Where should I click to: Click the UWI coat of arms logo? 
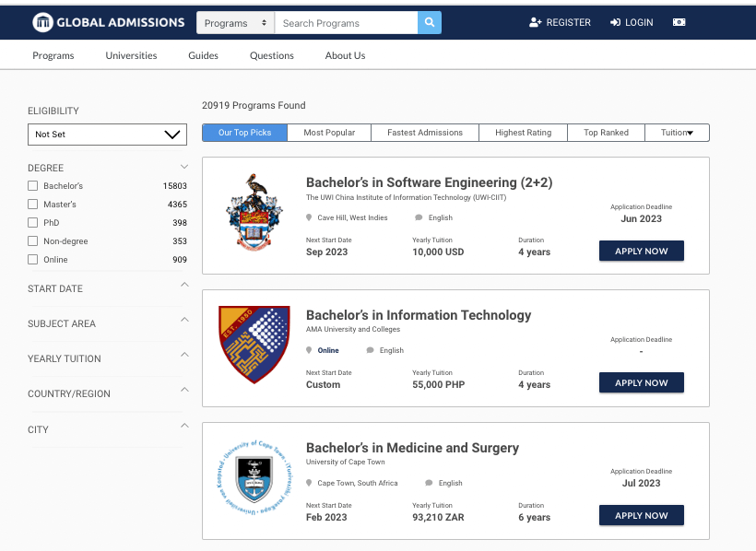[x=254, y=212]
